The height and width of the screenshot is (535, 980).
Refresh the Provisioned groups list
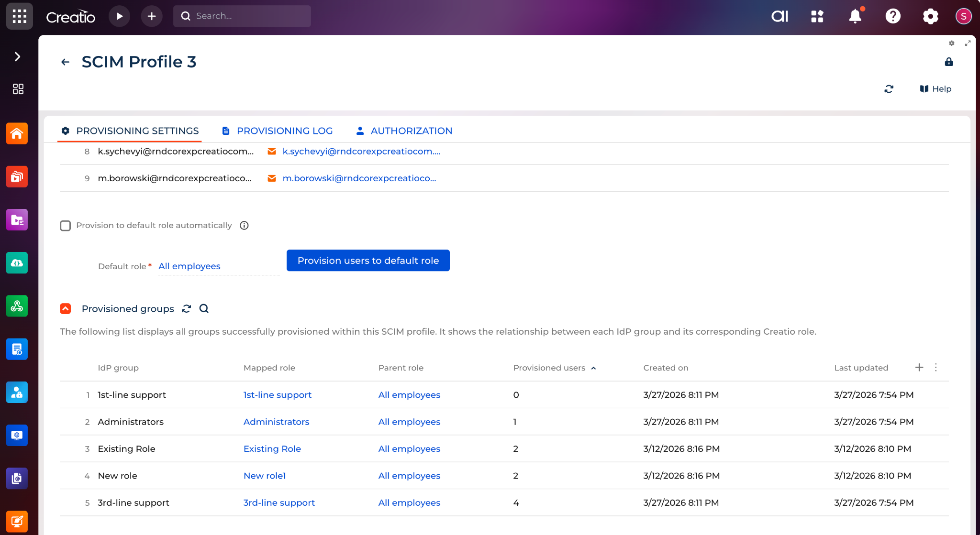pyautogui.click(x=187, y=309)
